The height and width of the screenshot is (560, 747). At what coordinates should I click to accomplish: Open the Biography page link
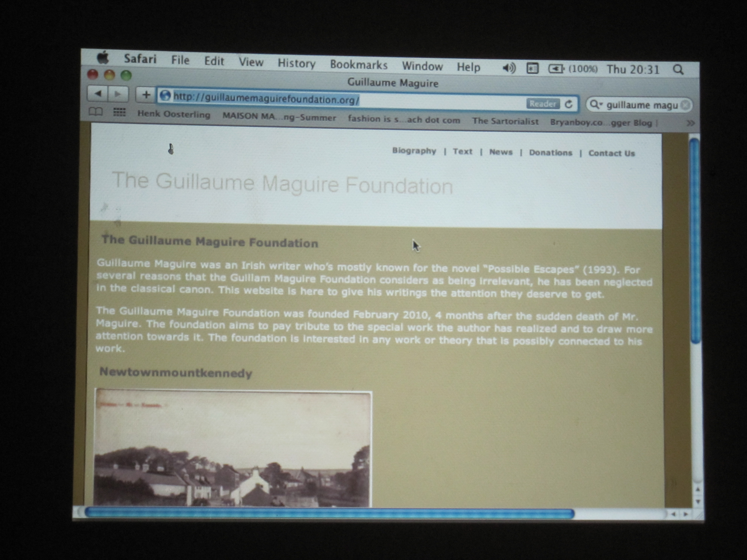[414, 151]
